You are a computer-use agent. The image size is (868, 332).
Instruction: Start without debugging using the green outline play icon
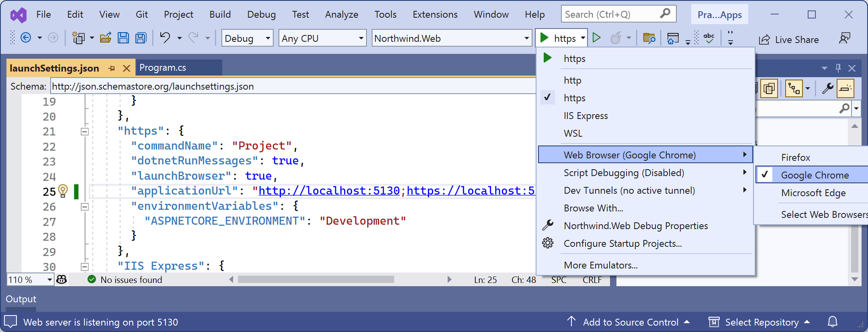[597, 38]
